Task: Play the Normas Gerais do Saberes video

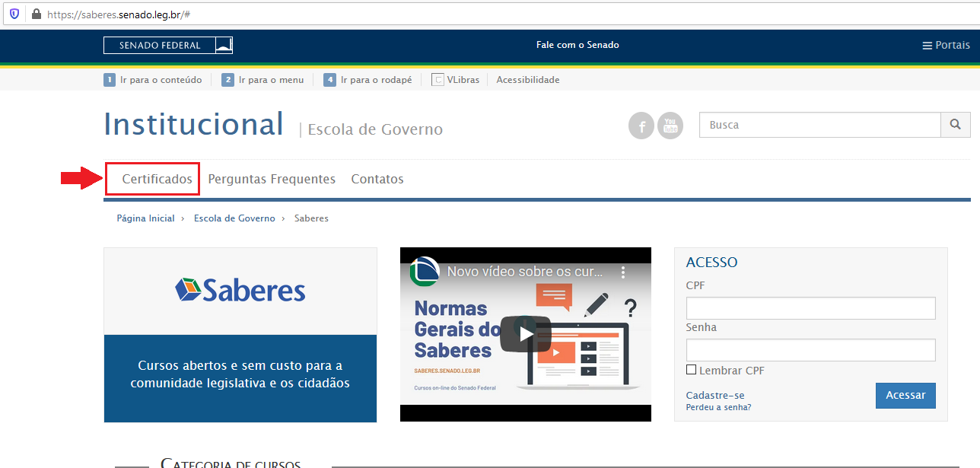Action: 525,333
